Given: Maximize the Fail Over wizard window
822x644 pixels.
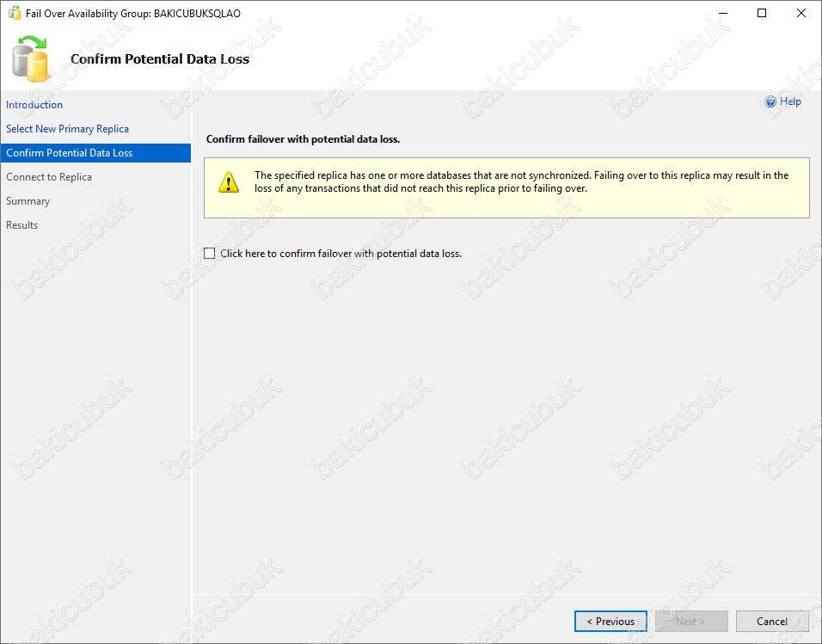Looking at the screenshot, I should click(762, 13).
